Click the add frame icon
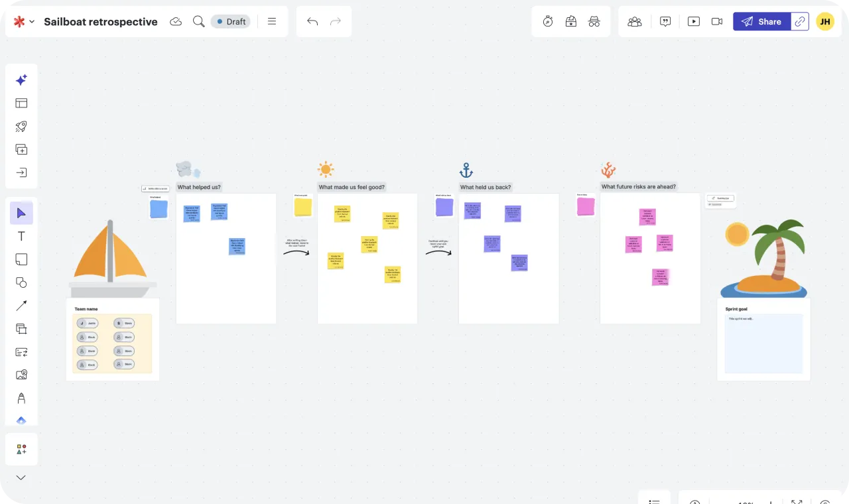 point(21,149)
